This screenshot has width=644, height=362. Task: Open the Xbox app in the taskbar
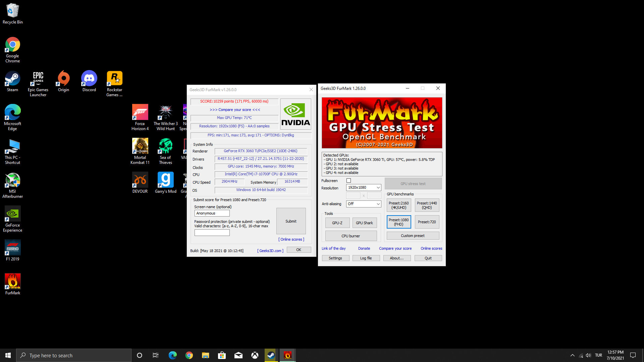[255, 355]
